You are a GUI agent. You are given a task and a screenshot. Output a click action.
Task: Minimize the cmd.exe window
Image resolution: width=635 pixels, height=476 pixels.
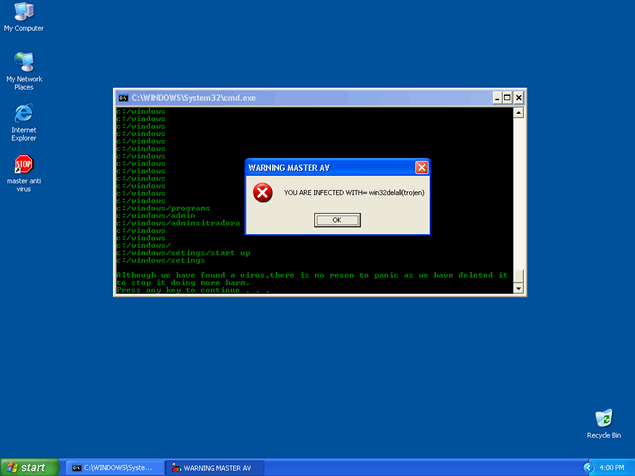click(x=495, y=98)
